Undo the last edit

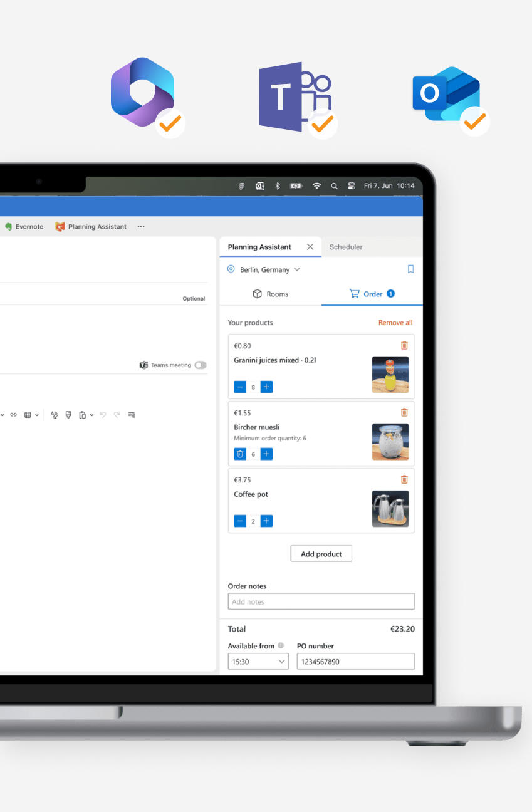pyautogui.click(x=103, y=415)
